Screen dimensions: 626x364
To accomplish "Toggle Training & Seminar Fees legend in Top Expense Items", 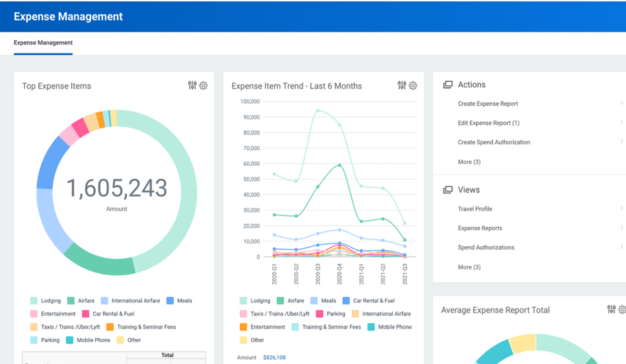I will (x=141, y=327).
